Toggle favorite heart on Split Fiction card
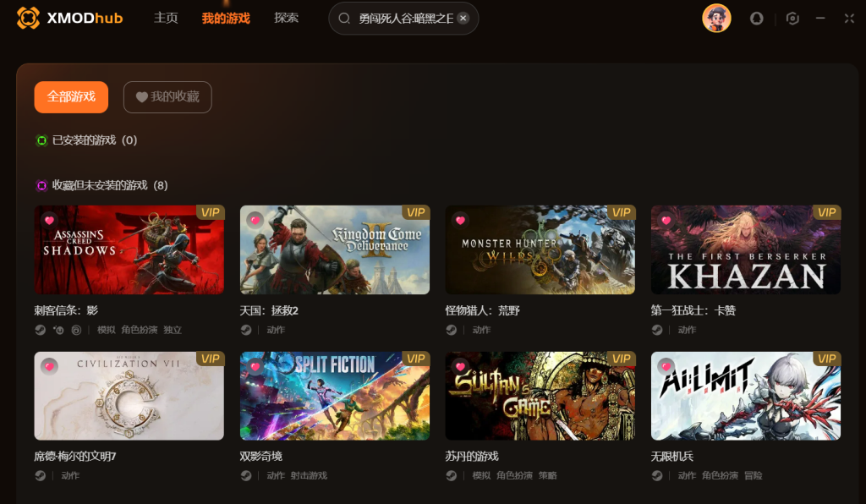The width and height of the screenshot is (866, 504). [255, 366]
